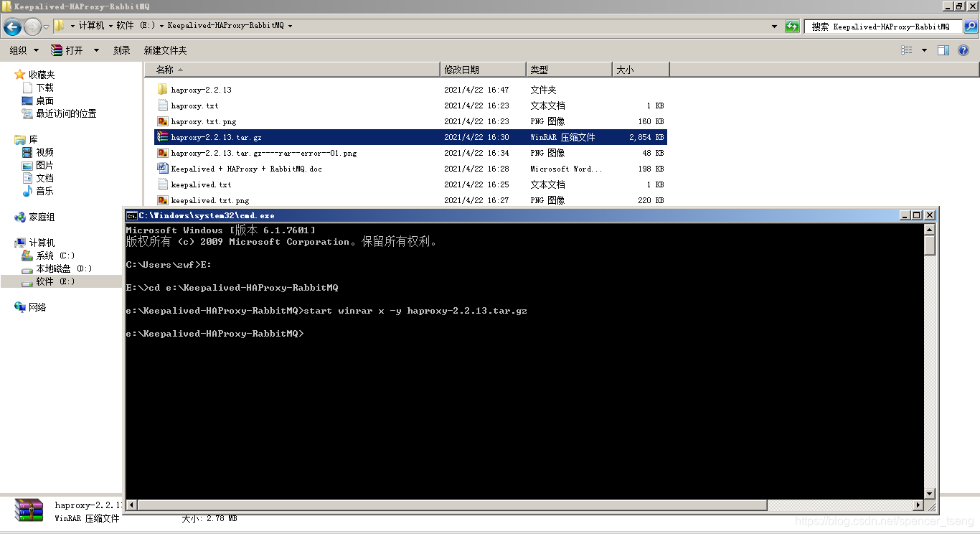980x534 pixels.
Task: Click the cmd vertical scrollbar thumb
Action: tap(930, 245)
